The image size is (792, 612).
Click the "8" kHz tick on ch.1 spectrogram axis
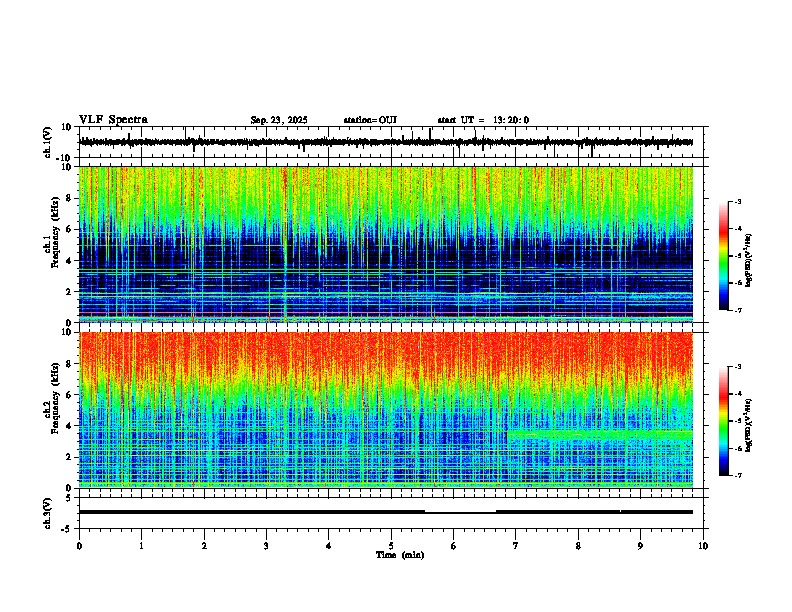click(70, 198)
